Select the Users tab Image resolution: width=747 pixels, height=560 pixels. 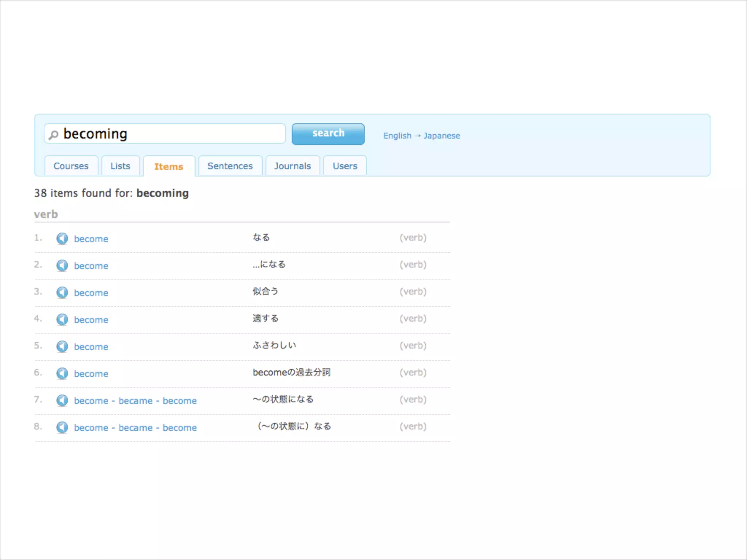[345, 166]
